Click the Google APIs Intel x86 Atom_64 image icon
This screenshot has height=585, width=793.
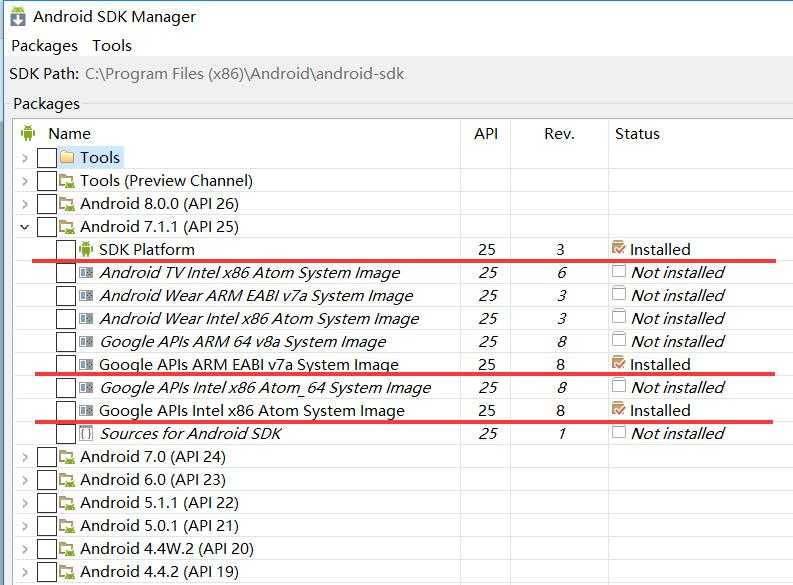(86, 387)
